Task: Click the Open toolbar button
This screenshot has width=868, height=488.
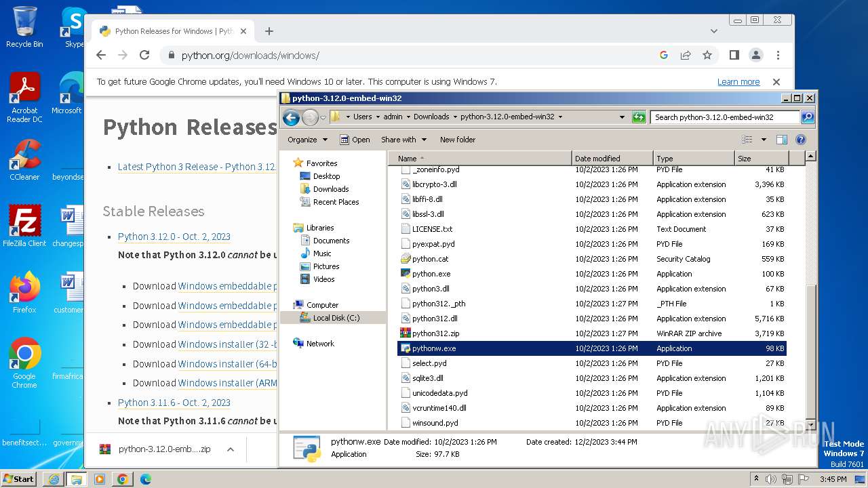Action: (x=355, y=140)
